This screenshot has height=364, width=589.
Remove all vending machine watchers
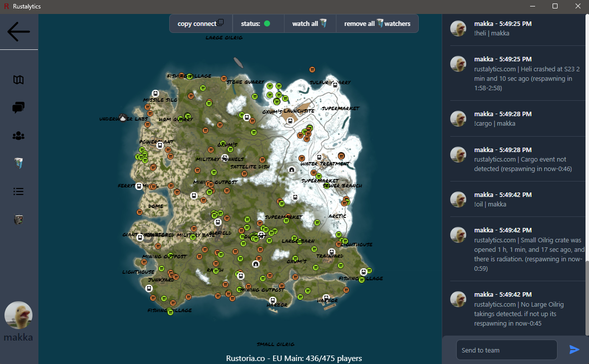pyautogui.click(x=377, y=23)
